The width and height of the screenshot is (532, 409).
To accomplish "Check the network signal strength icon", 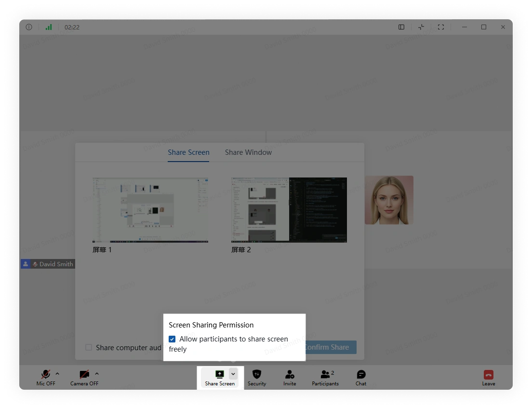I will [x=49, y=27].
